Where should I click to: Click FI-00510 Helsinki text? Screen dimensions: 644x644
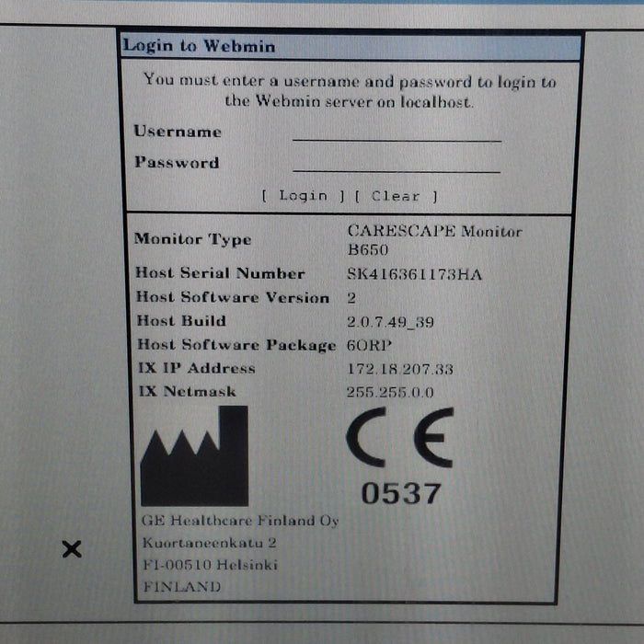[211, 565]
